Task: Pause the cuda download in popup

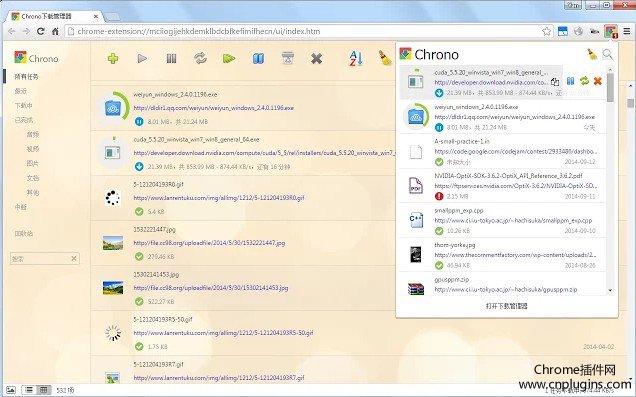Action: pos(570,81)
